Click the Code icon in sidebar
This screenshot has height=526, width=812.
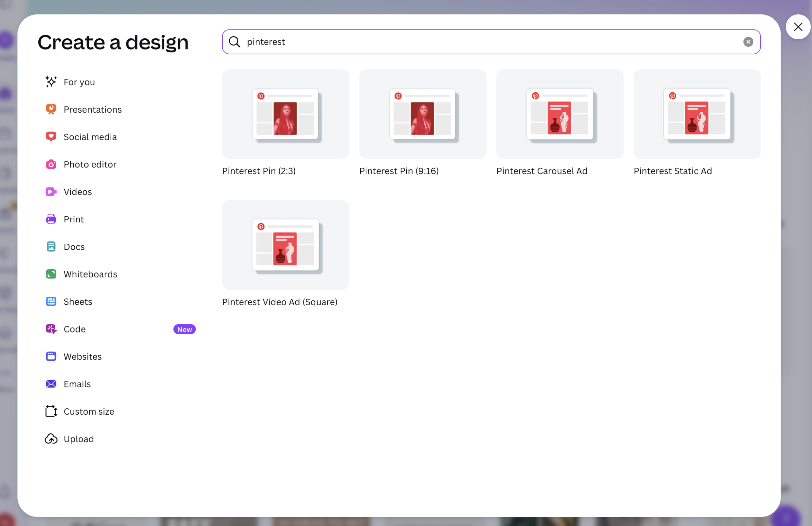(51, 329)
